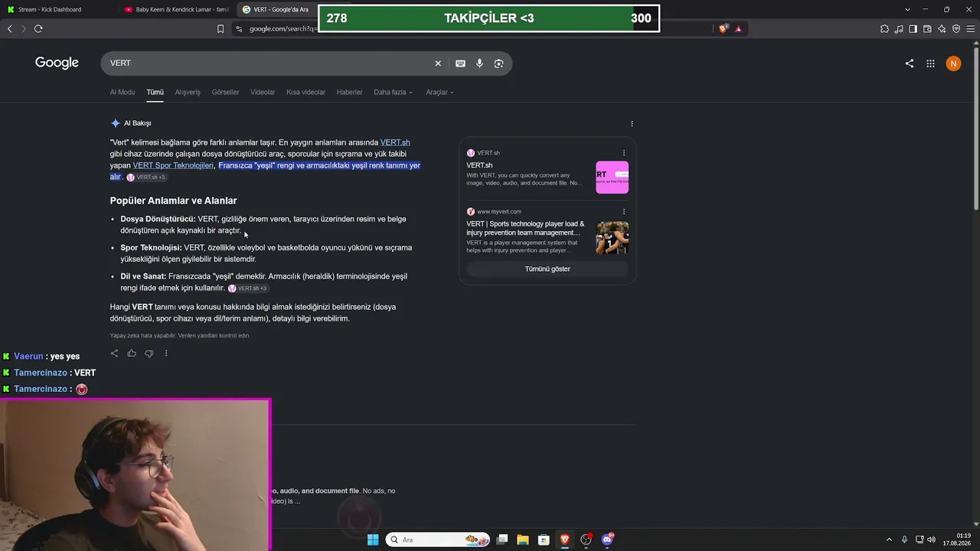
Task: Open the Brave VPN shield icon
Action: (x=955, y=29)
